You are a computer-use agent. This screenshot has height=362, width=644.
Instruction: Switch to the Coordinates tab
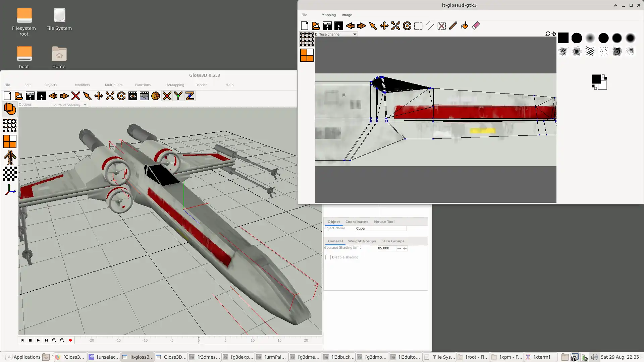tap(357, 222)
